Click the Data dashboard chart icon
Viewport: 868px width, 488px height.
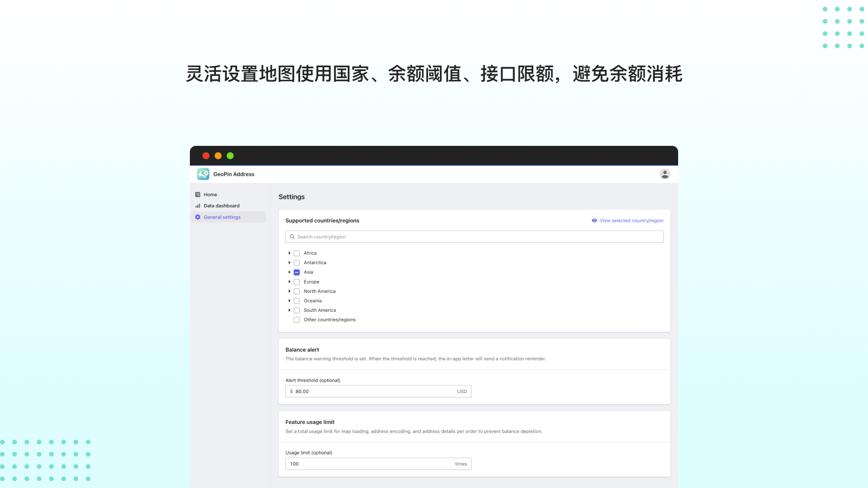tap(198, 206)
